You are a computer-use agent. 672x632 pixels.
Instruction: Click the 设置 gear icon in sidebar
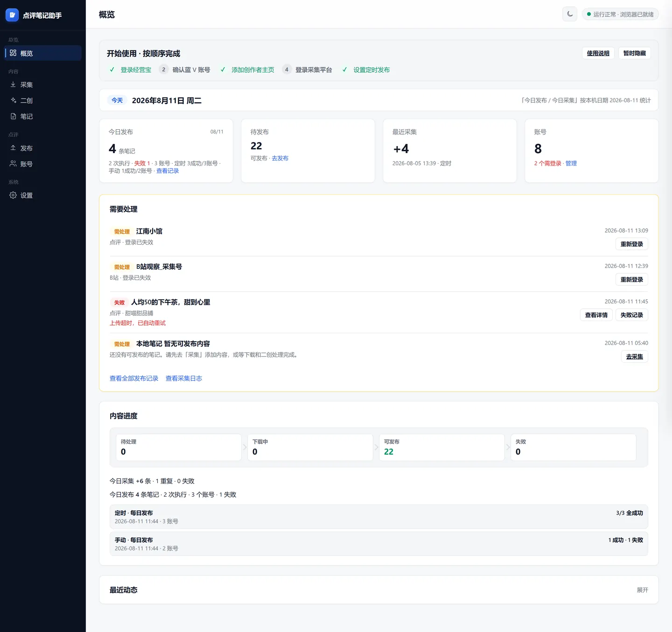tap(13, 195)
